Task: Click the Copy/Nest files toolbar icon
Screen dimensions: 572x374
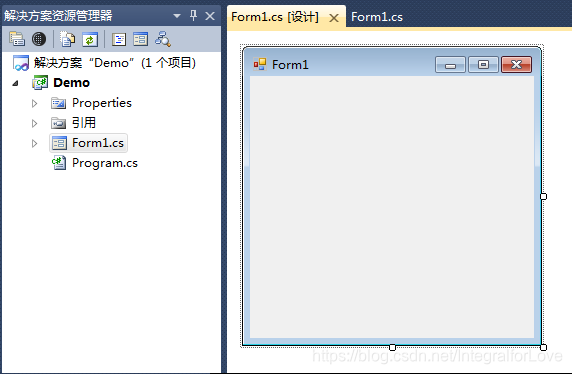Action: click(x=67, y=39)
